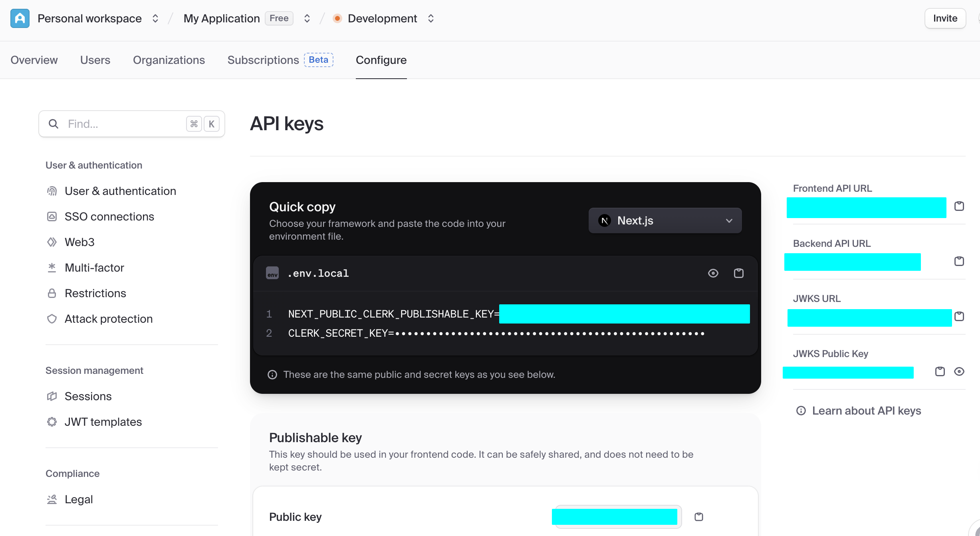Open JWT templates settings
This screenshot has height=536, width=980.
click(103, 422)
